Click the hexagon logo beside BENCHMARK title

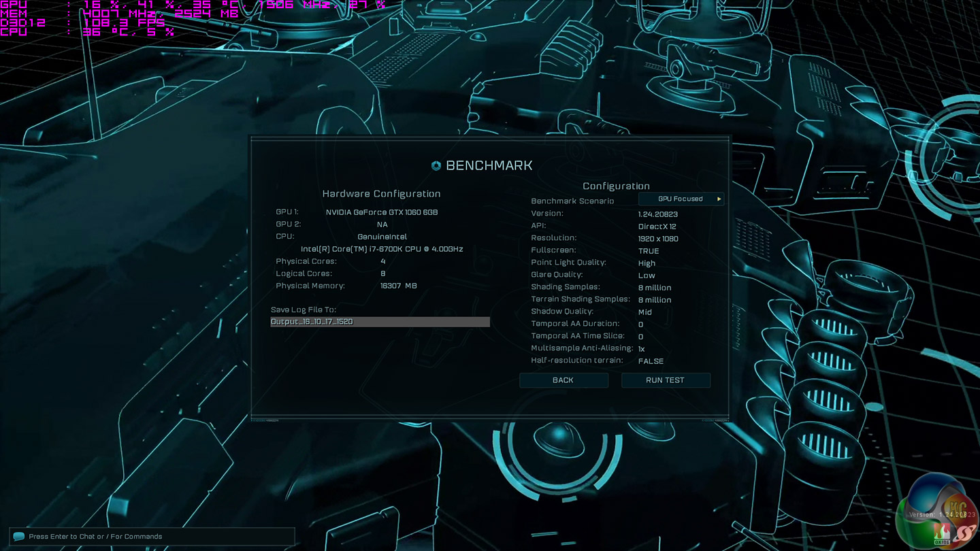(436, 166)
